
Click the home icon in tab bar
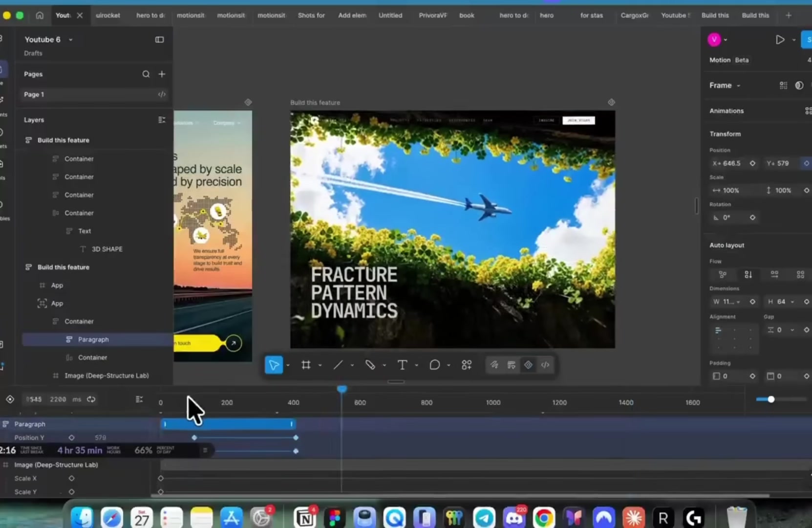coord(40,15)
